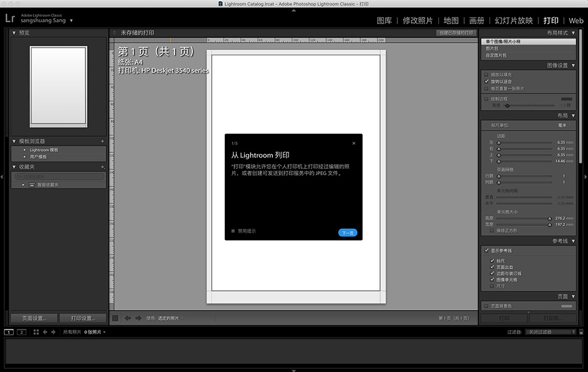
Task: Hide the left panel group with edge arrow
Action: click(x=2, y=176)
